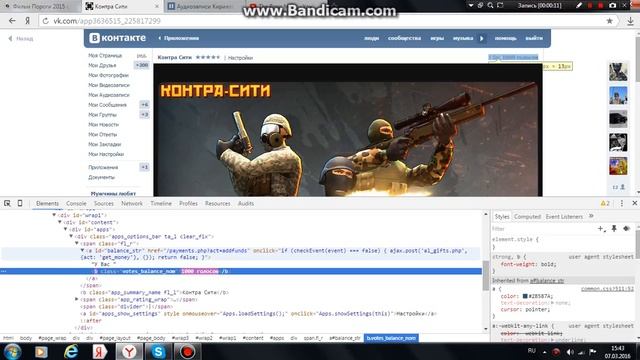Expand the app_rating_wrap span node
Image resolution: width=640 pixels, height=360 pixels.
click(x=77, y=299)
